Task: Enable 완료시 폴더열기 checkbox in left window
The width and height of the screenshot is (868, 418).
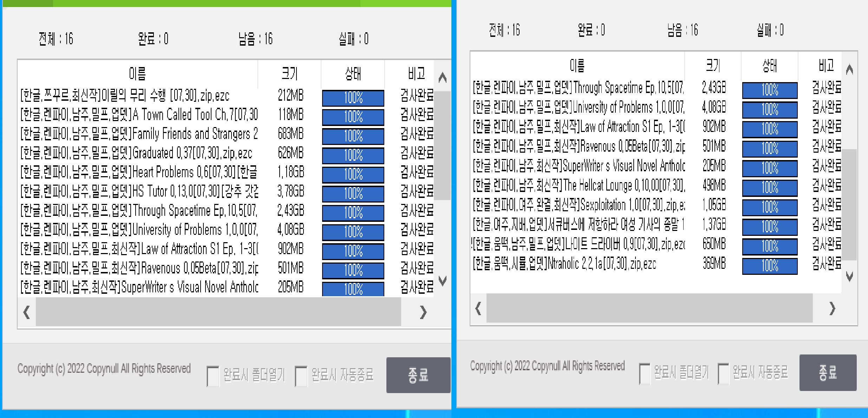Action: coord(213,376)
